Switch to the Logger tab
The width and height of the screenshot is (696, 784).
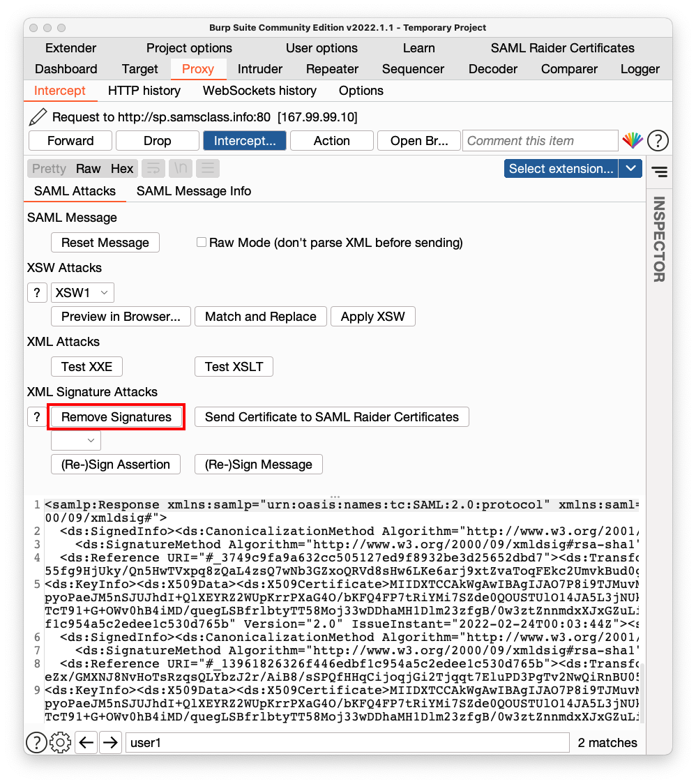coord(640,69)
